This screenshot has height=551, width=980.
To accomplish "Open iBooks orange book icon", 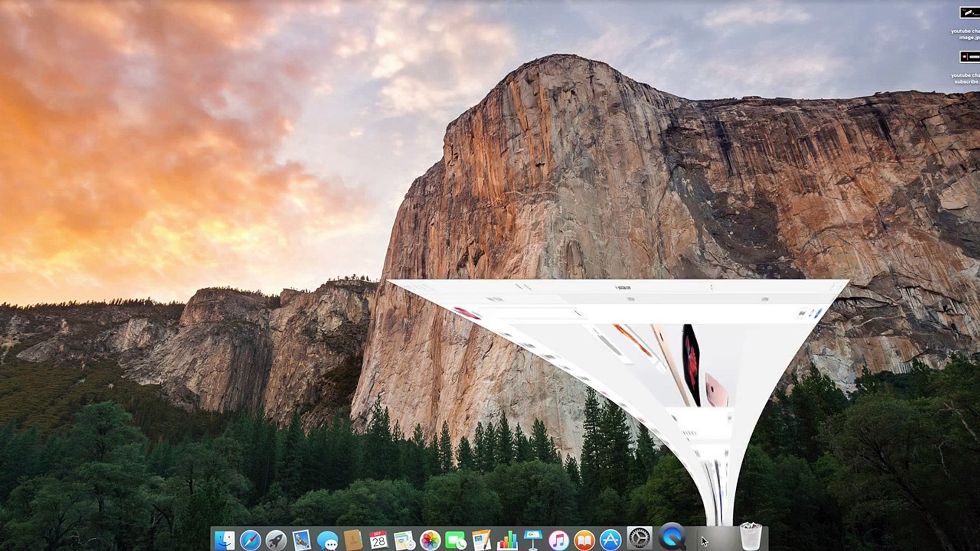I will (584, 540).
